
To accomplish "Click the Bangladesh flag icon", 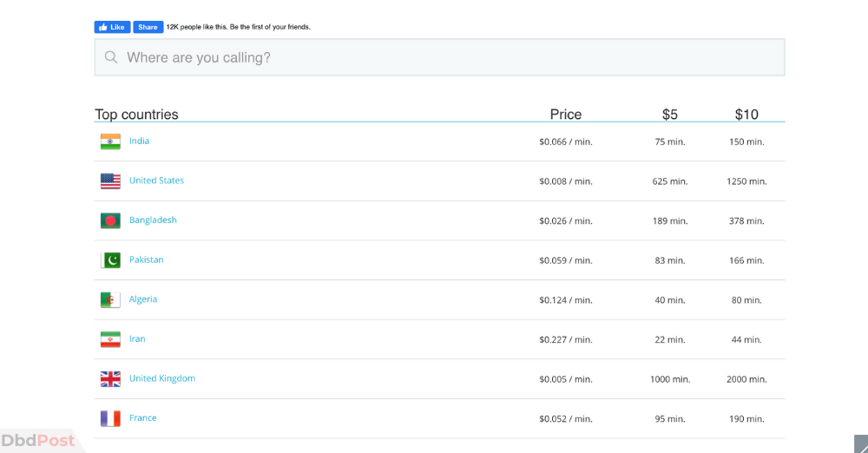I will [110, 221].
